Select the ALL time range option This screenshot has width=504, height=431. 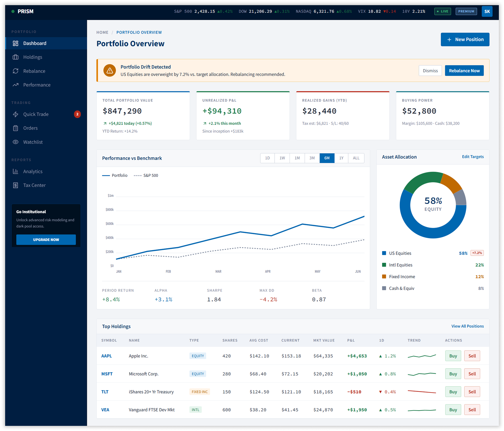pyautogui.click(x=356, y=158)
